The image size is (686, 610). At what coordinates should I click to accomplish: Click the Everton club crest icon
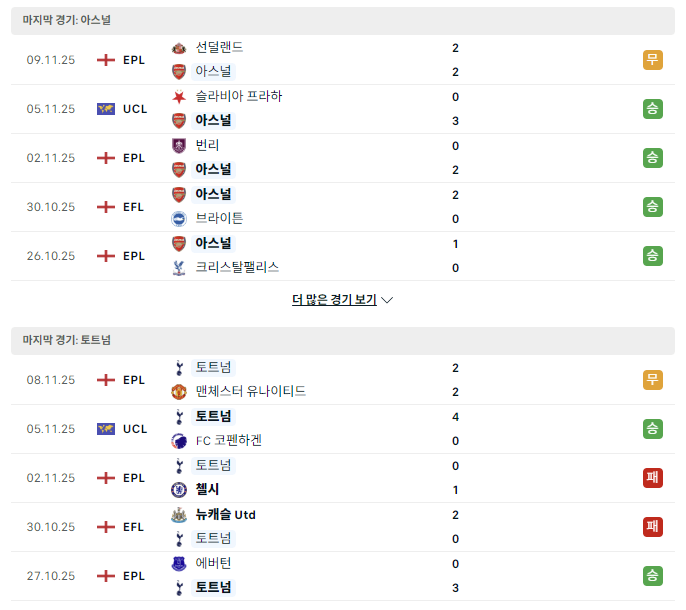(x=178, y=564)
